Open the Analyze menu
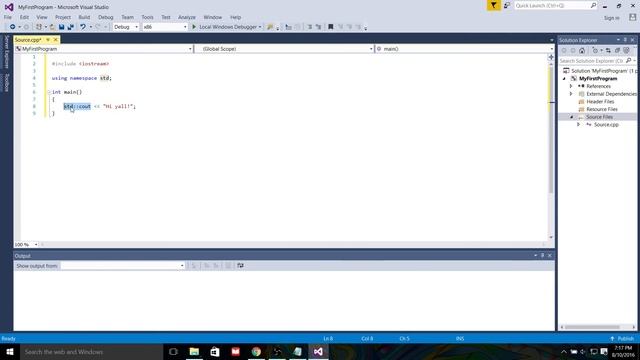Viewport: 640px width, 360px height. tap(187, 17)
